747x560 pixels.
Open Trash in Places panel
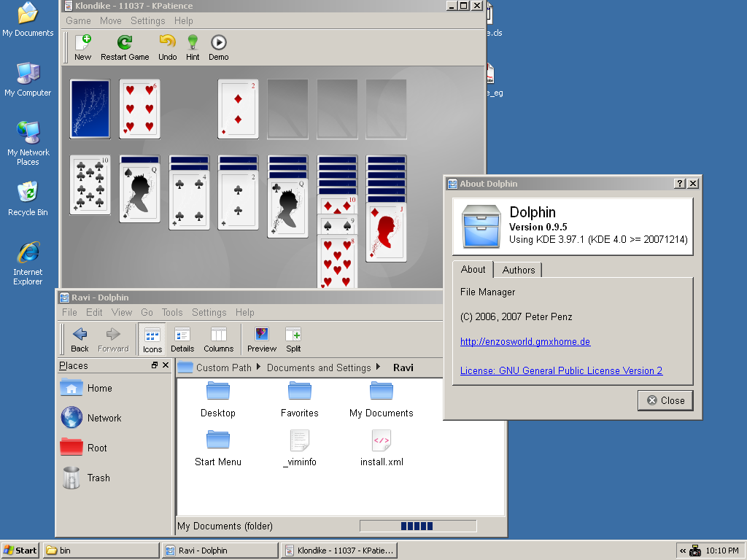[86, 478]
